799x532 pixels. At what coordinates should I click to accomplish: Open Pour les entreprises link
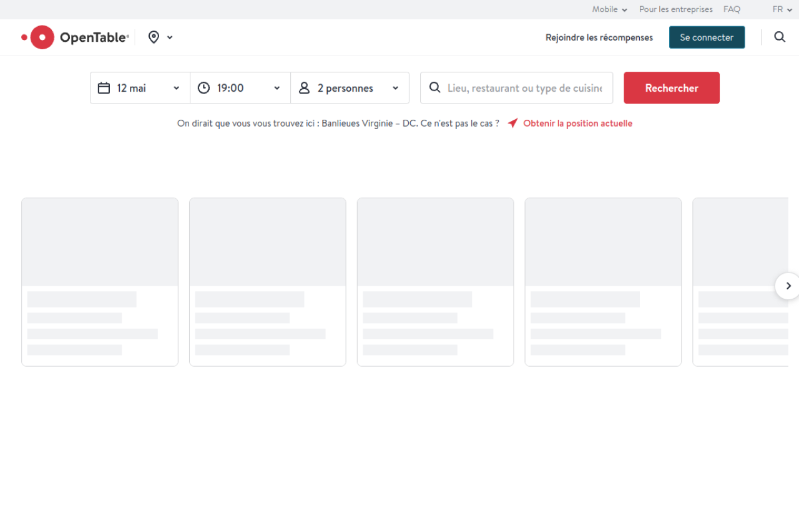[x=676, y=9]
